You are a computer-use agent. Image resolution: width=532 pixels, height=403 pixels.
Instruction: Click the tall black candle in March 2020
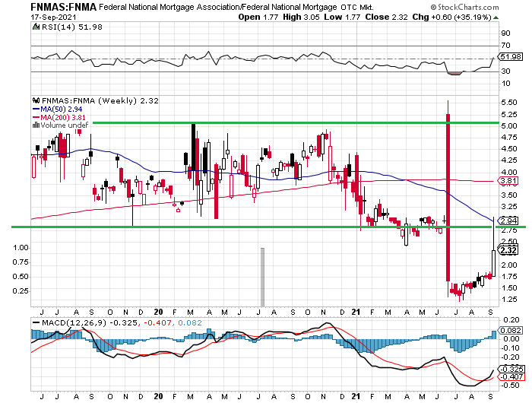tap(193, 147)
